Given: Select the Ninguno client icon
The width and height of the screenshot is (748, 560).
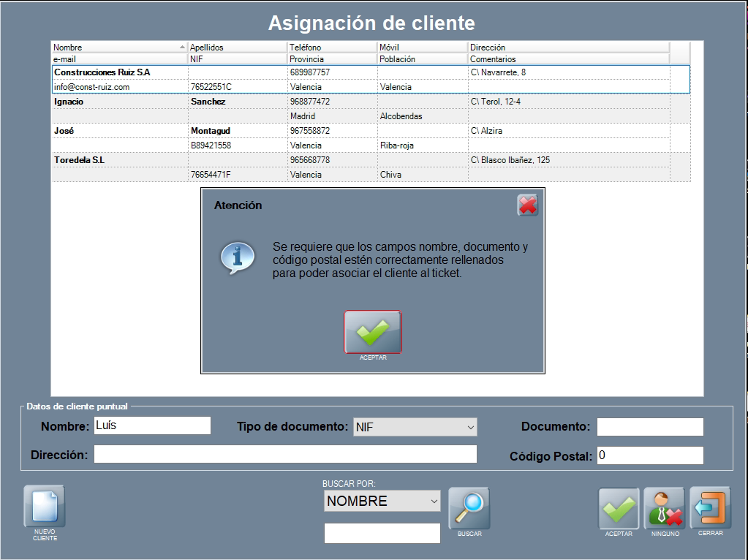Looking at the screenshot, I should click(x=664, y=508).
